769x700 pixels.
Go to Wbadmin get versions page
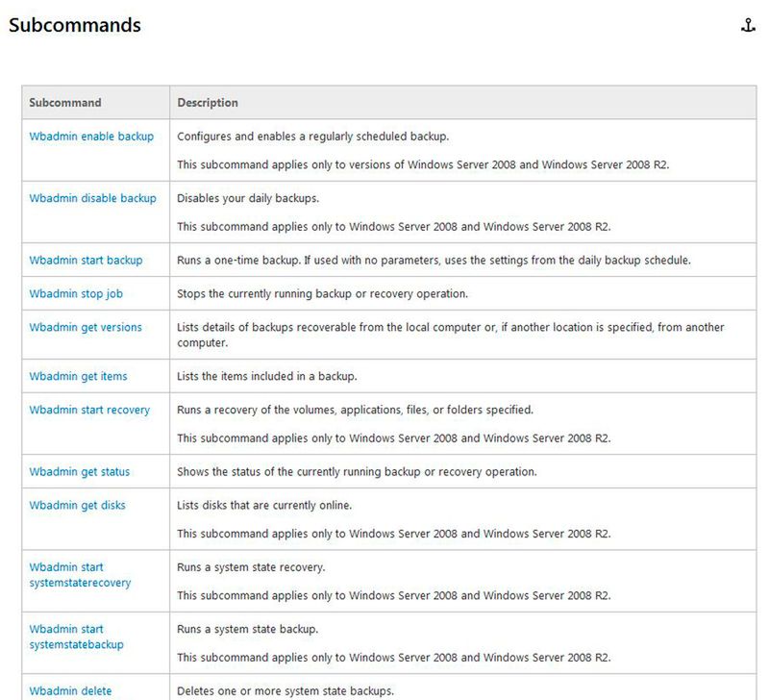click(86, 327)
